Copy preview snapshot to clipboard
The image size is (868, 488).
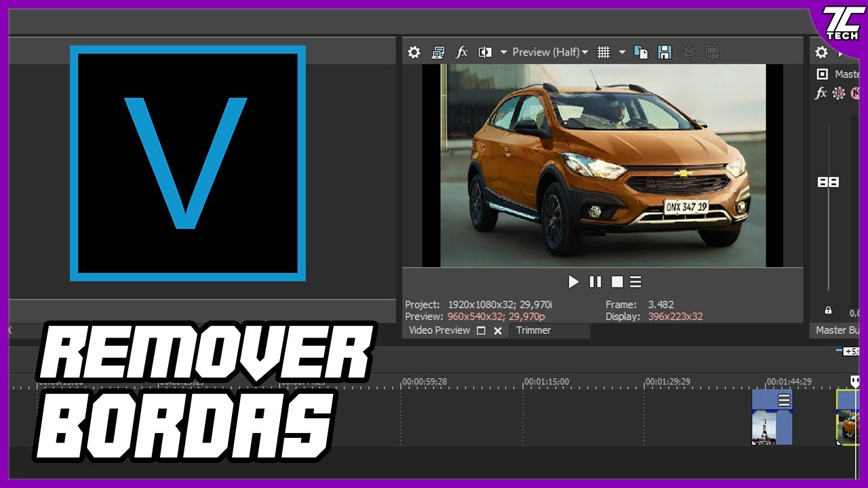point(641,52)
